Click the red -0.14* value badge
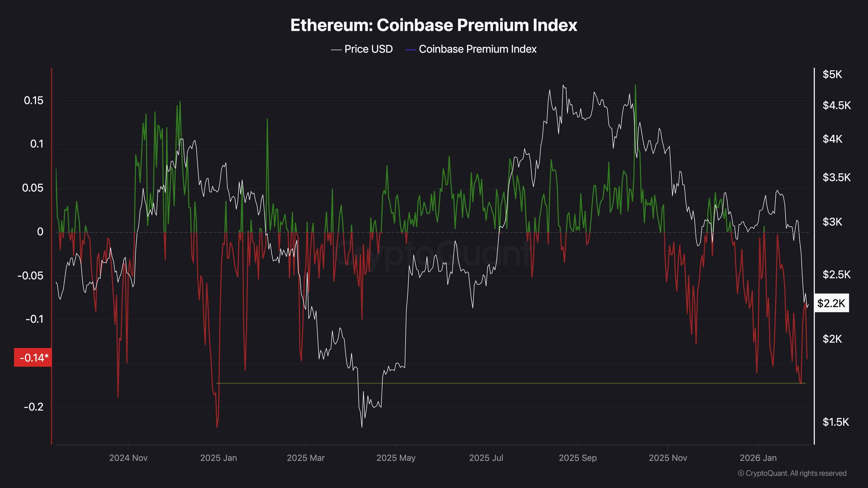 tap(33, 358)
